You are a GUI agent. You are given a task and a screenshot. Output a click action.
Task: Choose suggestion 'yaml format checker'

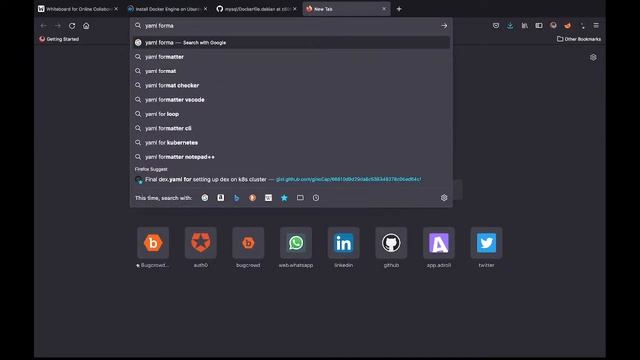[291, 85]
